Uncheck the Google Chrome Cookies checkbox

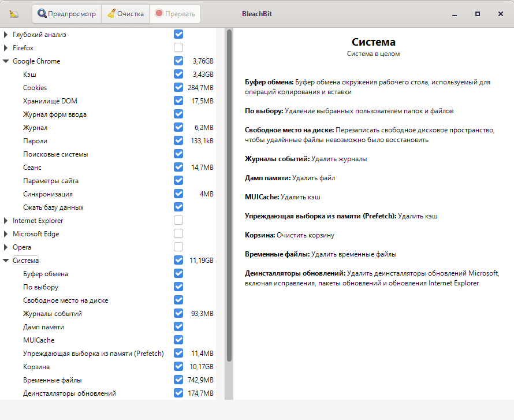coord(178,88)
